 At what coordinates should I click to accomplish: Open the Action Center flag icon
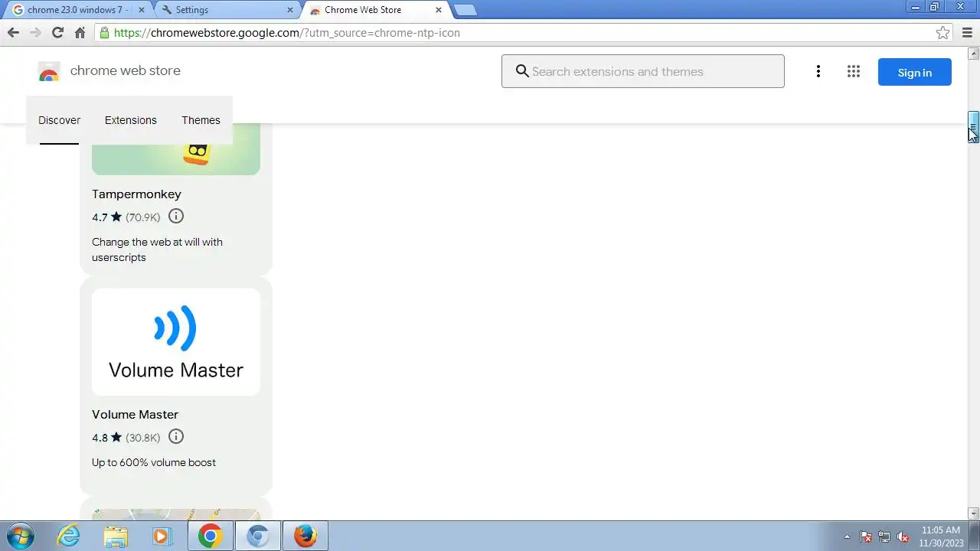tap(866, 536)
